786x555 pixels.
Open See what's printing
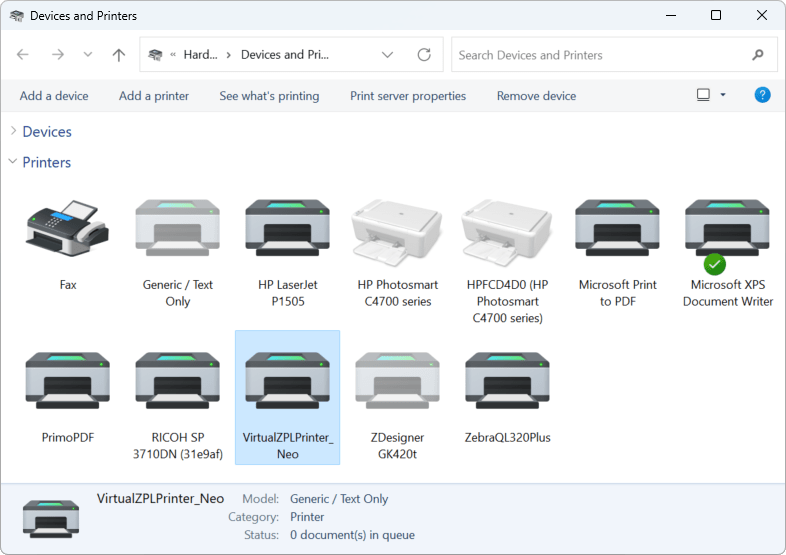269,96
